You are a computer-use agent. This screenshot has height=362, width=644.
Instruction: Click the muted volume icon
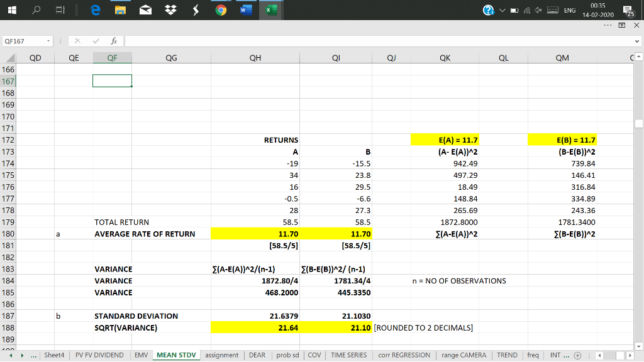pyautogui.click(x=538, y=10)
